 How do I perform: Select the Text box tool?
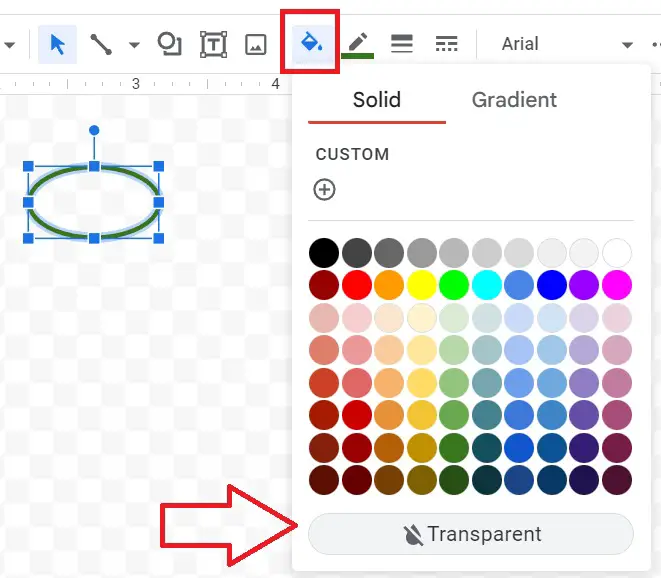[x=213, y=44]
